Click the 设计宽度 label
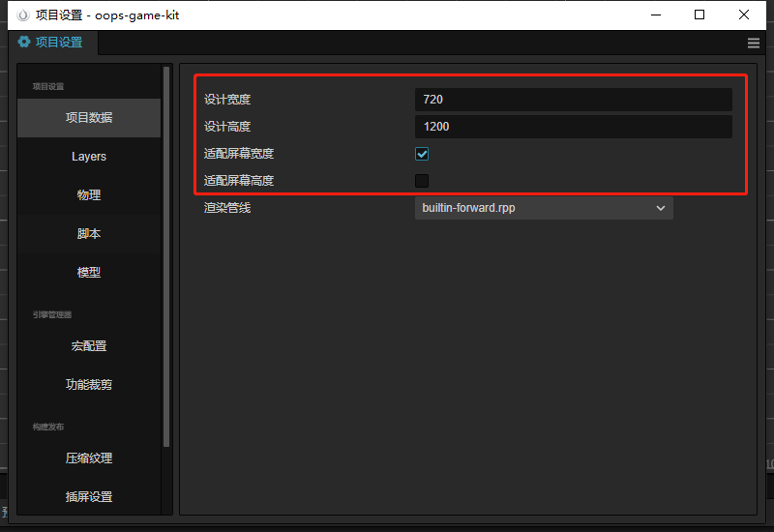 [227, 100]
